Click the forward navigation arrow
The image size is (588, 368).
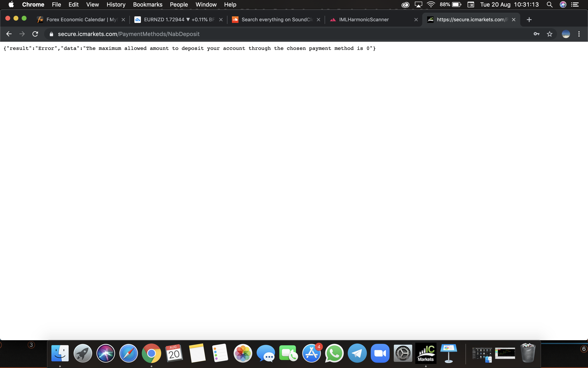click(x=22, y=34)
